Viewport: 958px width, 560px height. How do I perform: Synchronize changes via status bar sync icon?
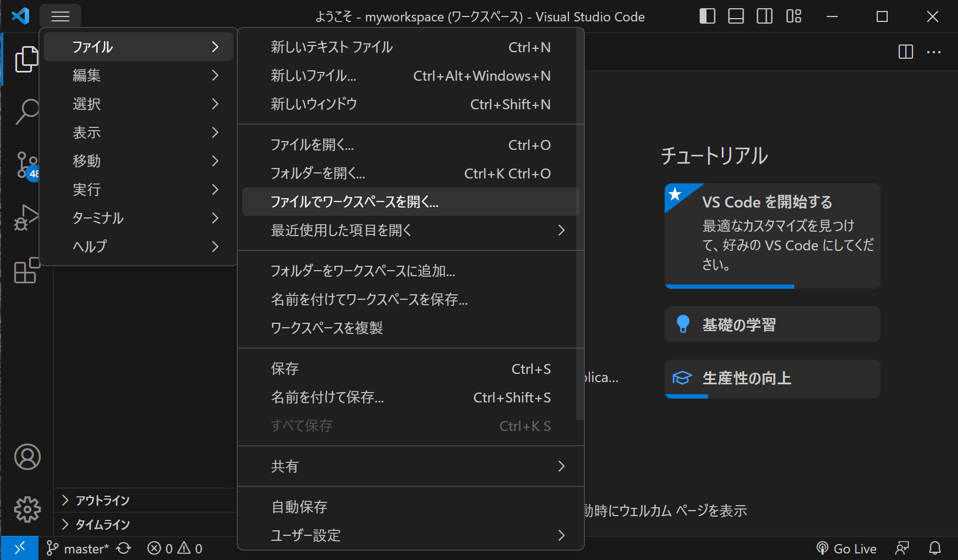point(124,548)
